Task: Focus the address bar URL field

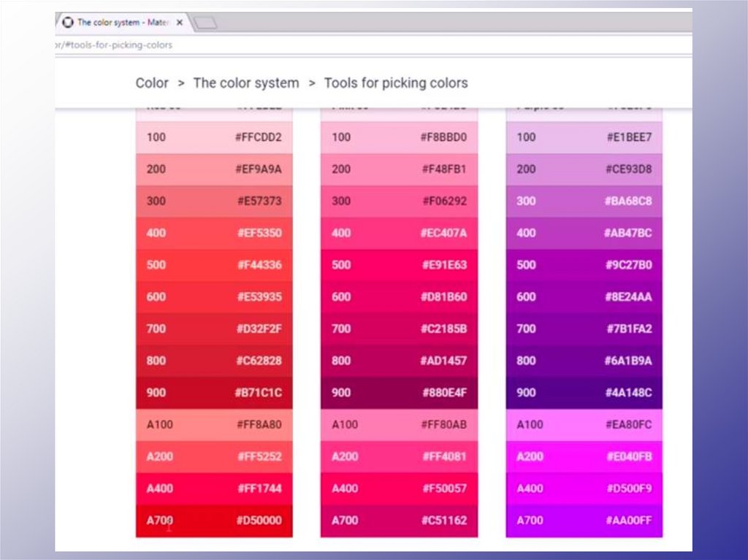Action: click(x=373, y=45)
